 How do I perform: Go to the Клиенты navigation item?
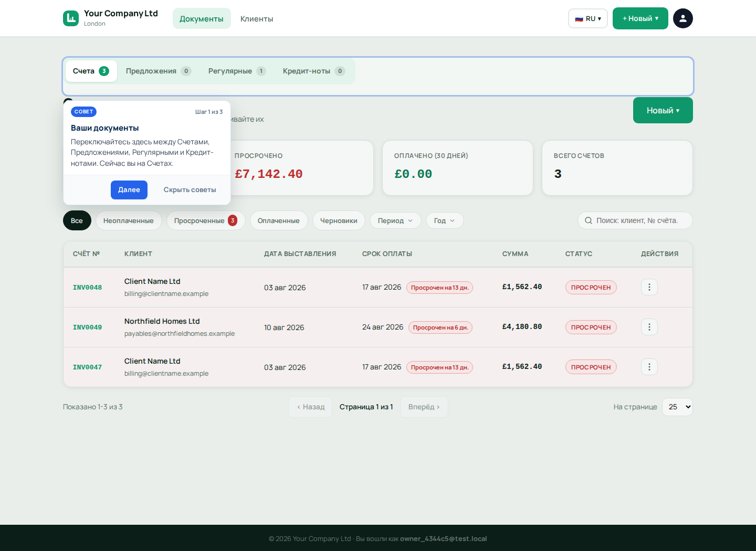coord(257,18)
